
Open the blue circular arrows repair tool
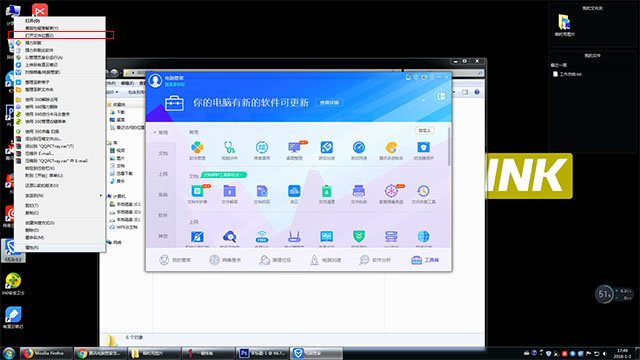click(262, 147)
